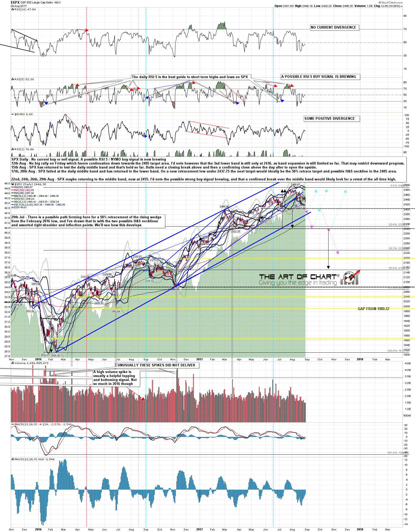Click the 'SPX Daily - No current buy or sell signal' line
This screenshot has width=415, height=532.
click(89, 159)
